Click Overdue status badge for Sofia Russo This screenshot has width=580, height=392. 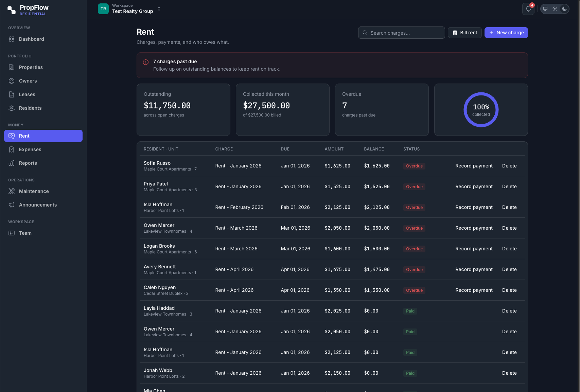[414, 166]
